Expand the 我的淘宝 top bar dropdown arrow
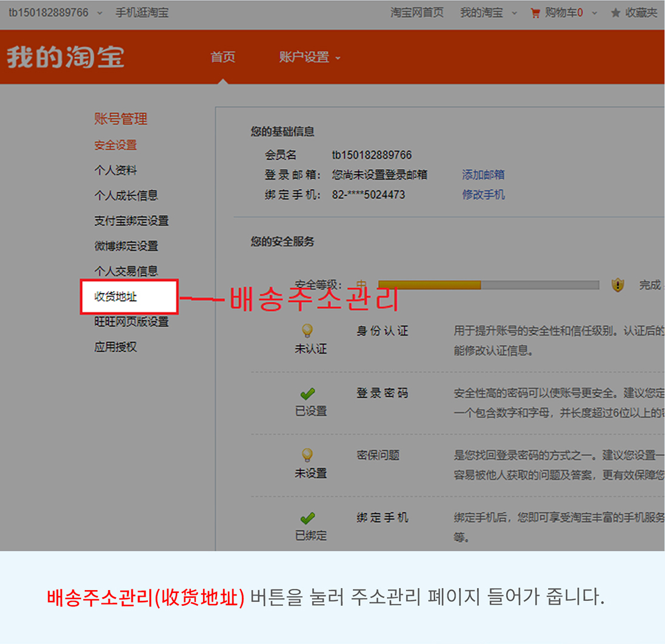665x644 pixels. click(515, 13)
